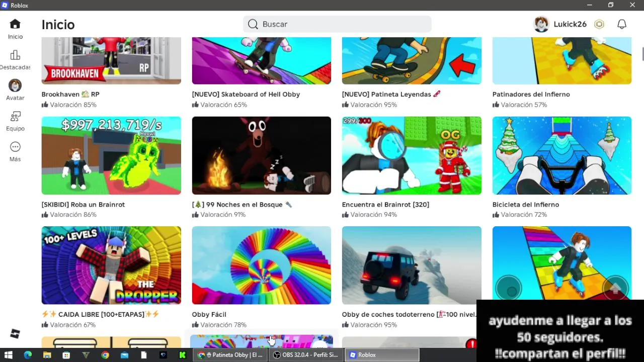Open the CAIDA LIBRE dropper thumbnail
The width and height of the screenshot is (644, 362).
pos(111,265)
